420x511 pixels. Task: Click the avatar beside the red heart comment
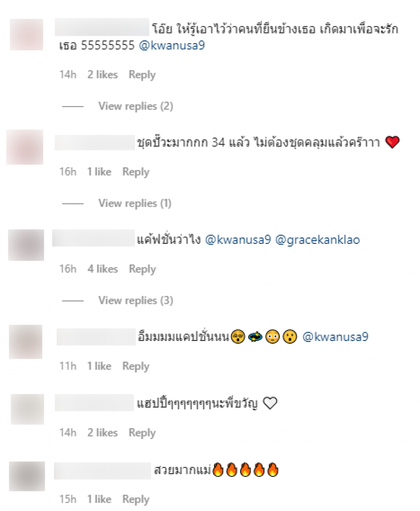[25, 147]
